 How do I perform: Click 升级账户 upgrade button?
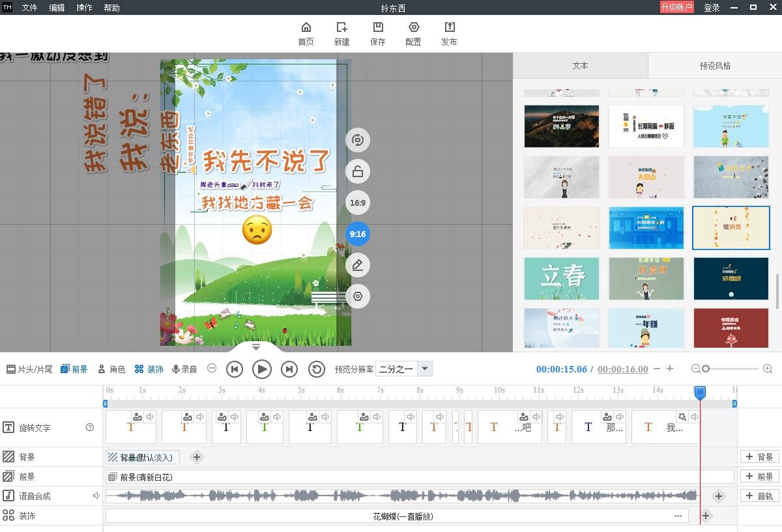pyautogui.click(x=677, y=7)
